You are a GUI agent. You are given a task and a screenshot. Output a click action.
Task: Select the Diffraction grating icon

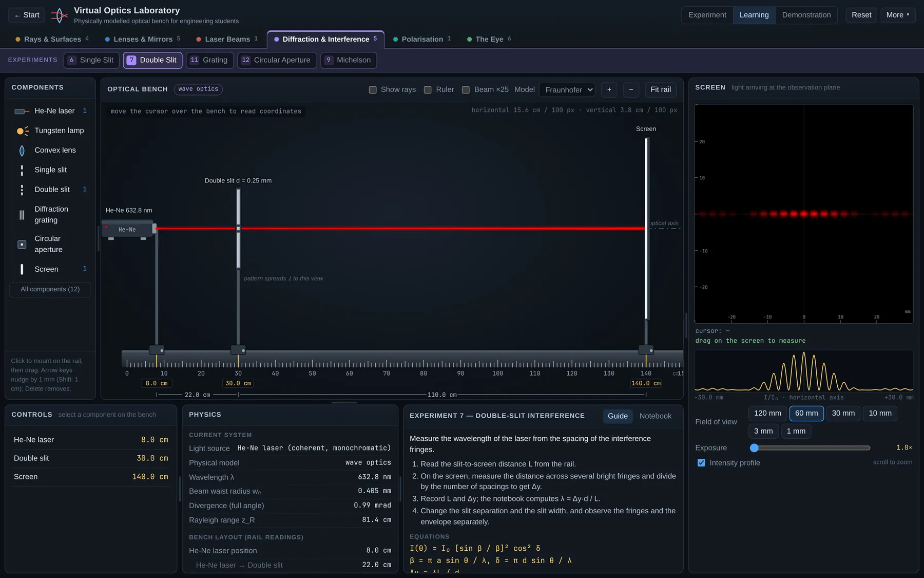(x=22, y=215)
